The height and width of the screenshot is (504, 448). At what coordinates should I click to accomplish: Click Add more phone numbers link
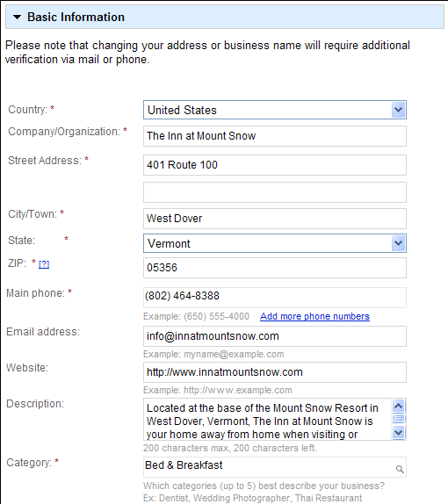pyautogui.click(x=314, y=316)
